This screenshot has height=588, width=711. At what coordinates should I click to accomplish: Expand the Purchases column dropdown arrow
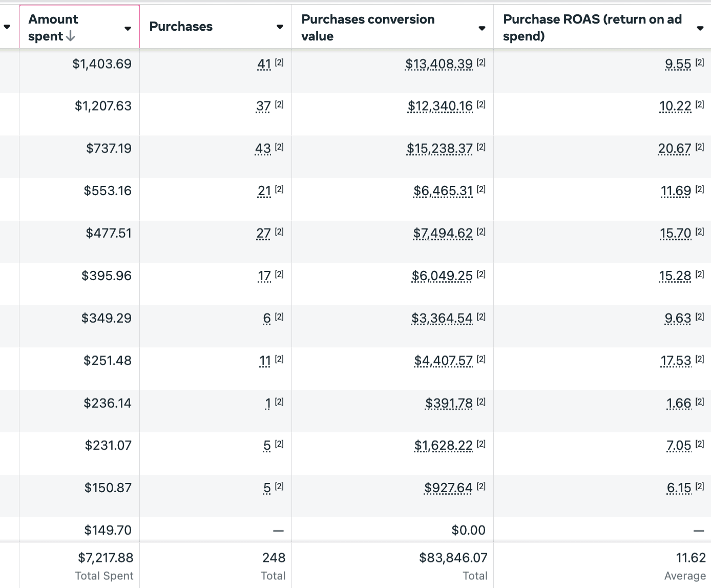click(280, 27)
